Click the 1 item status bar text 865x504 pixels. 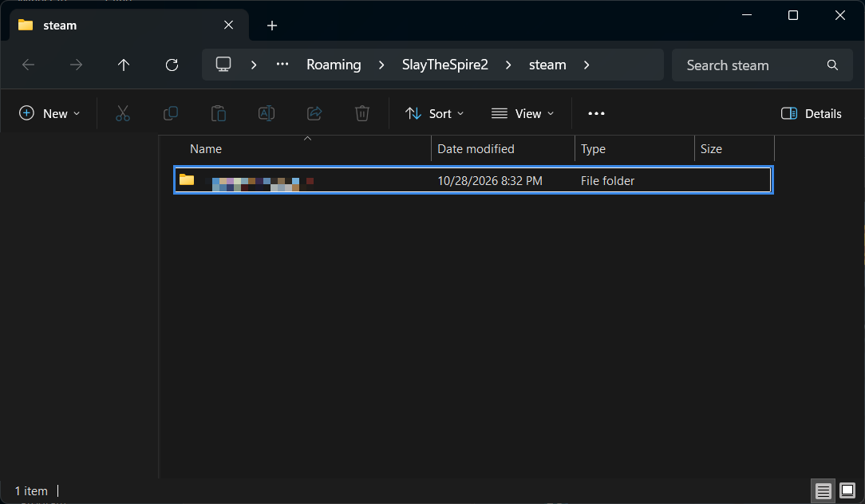31,490
